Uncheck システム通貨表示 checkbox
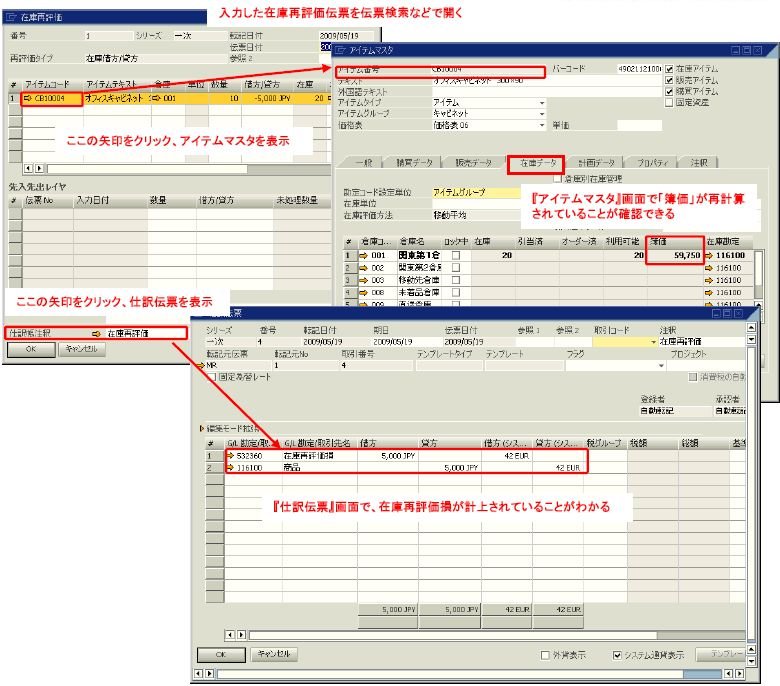This screenshot has height=686, width=780. pyautogui.click(x=618, y=655)
